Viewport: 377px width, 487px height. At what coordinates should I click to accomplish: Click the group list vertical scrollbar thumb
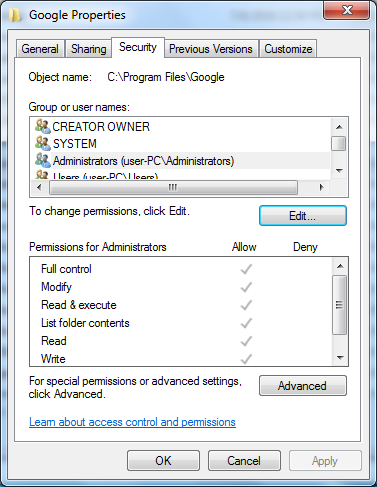point(339,144)
